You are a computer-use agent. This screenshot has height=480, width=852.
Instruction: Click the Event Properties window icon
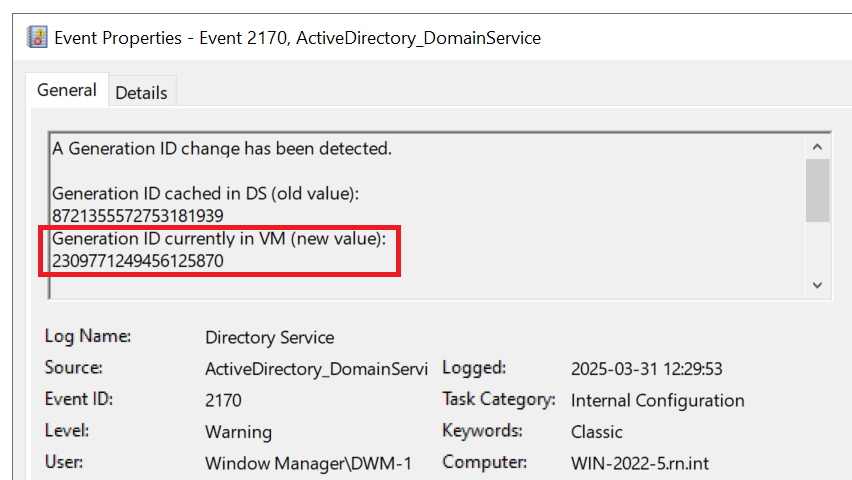click(37, 38)
